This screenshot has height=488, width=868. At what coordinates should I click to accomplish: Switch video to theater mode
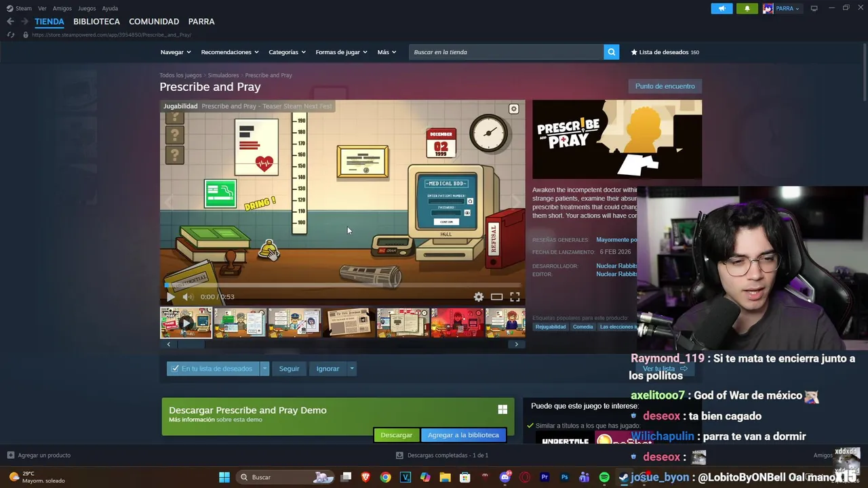[x=496, y=297]
